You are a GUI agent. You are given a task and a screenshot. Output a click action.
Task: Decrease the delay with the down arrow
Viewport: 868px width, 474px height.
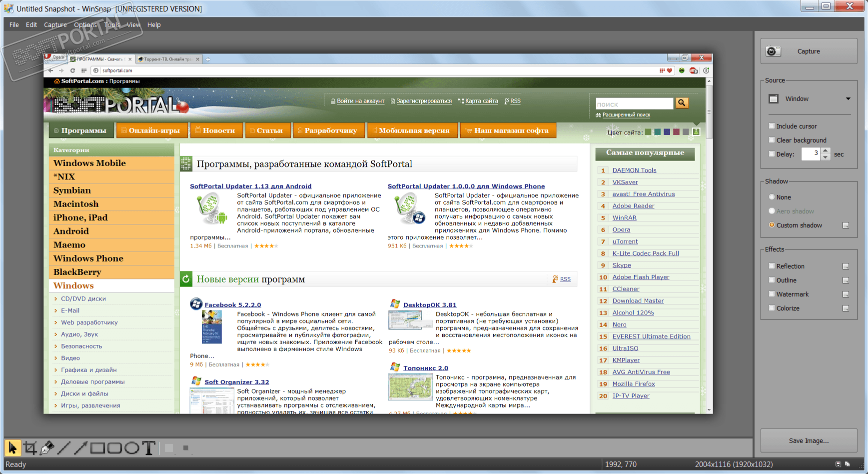tap(826, 157)
